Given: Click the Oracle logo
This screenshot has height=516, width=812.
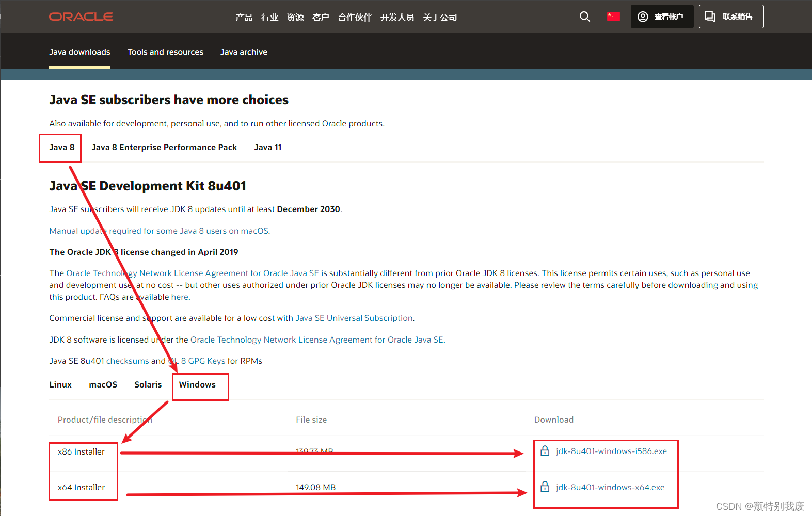Looking at the screenshot, I should [x=81, y=17].
